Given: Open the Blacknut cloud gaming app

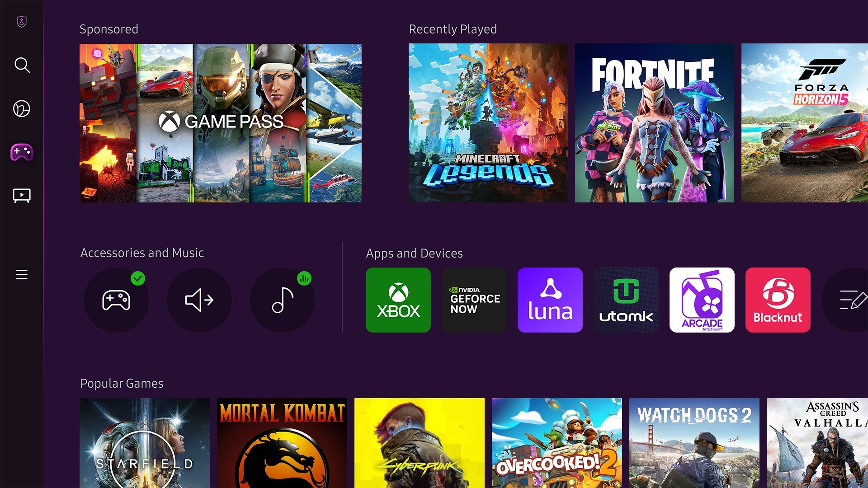Looking at the screenshot, I should (x=778, y=300).
